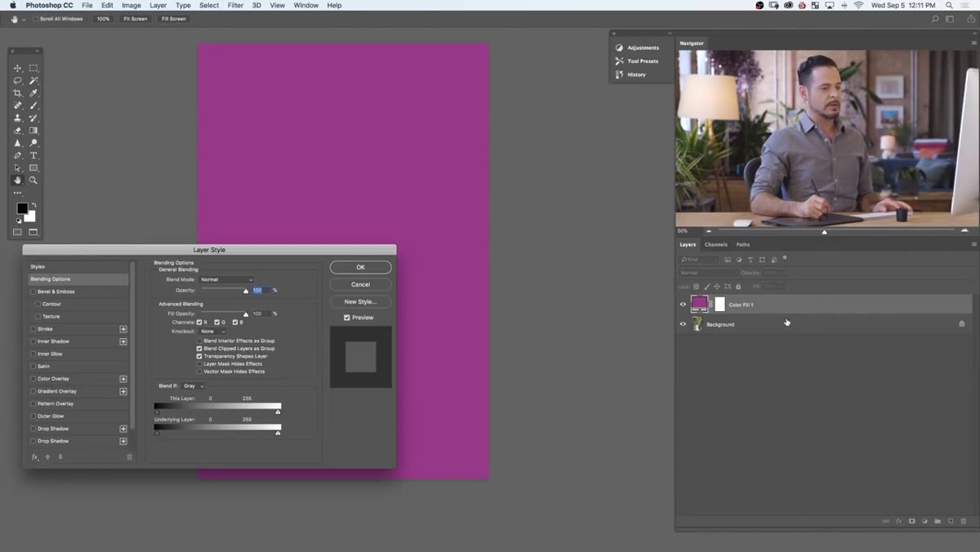Open the Blend Mode Normal dropdown
980x552 pixels.
226,279
